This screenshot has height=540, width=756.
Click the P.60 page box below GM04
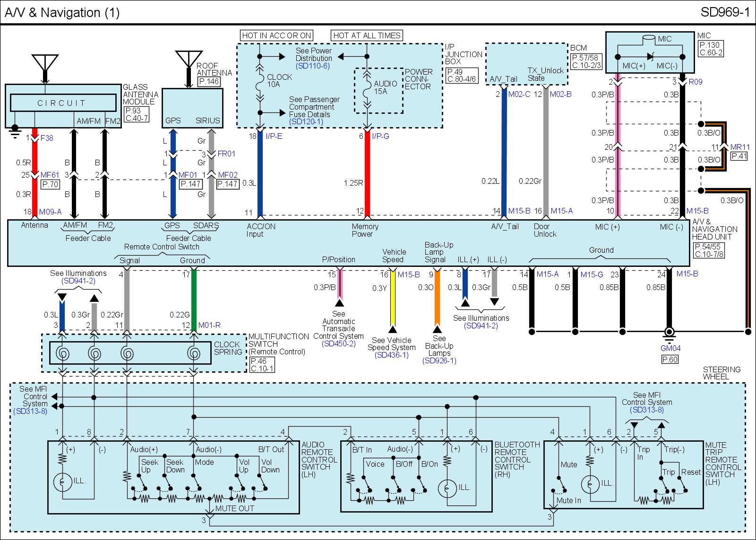[x=670, y=360]
